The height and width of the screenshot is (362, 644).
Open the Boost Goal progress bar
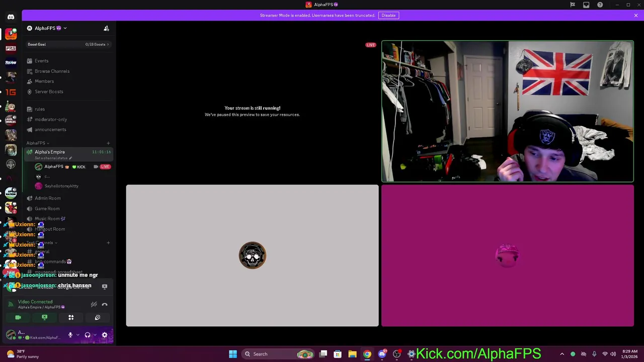pyautogui.click(x=68, y=44)
